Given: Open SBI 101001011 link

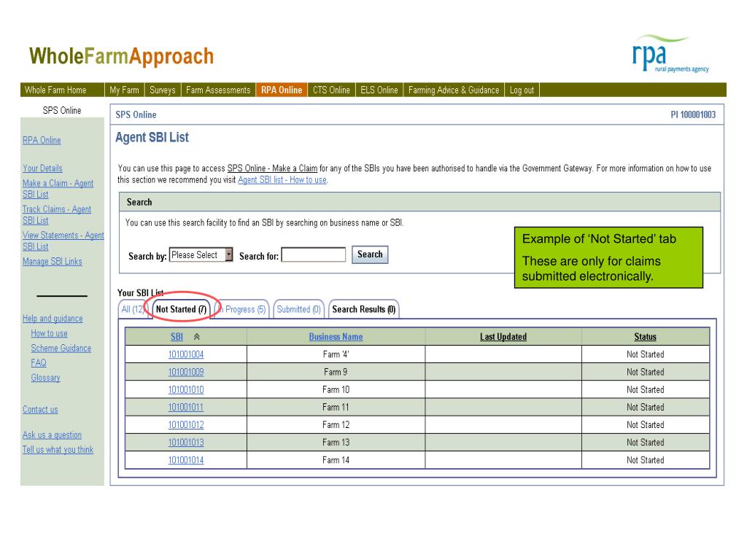Looking at the screenshot, I should click(x=186, y=407).
